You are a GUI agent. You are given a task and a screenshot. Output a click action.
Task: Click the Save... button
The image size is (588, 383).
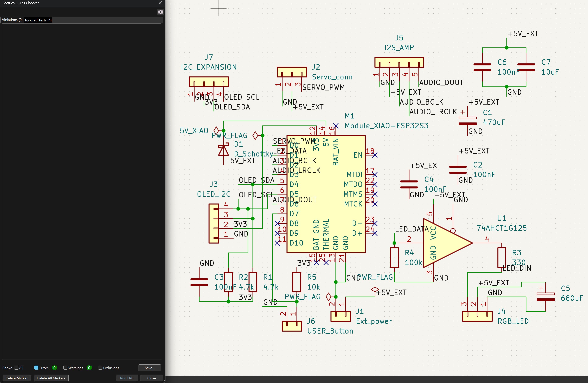[x=150, y=368]
